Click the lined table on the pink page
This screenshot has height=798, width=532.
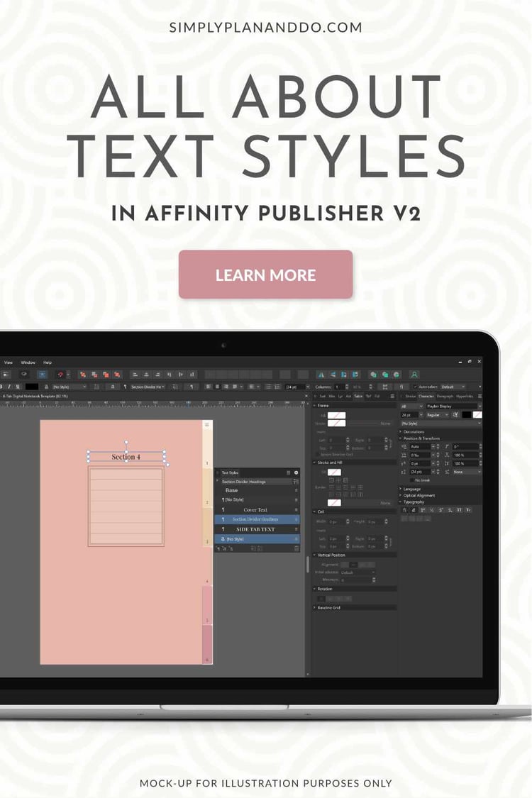tap(126, 506)
